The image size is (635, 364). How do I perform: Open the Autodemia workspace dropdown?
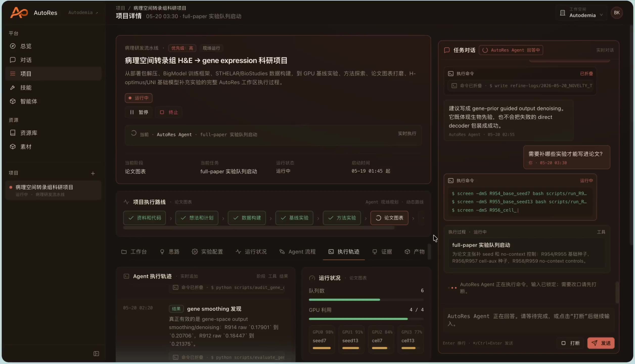(581, 13)
